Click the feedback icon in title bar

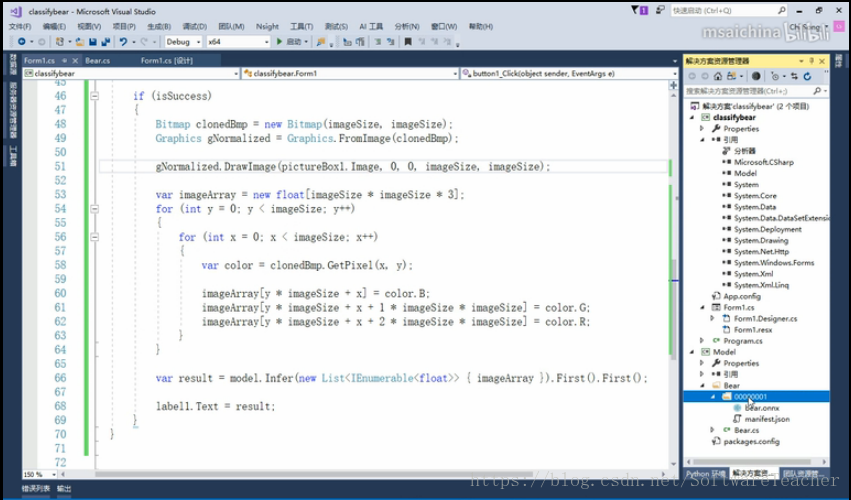point(660,10)
